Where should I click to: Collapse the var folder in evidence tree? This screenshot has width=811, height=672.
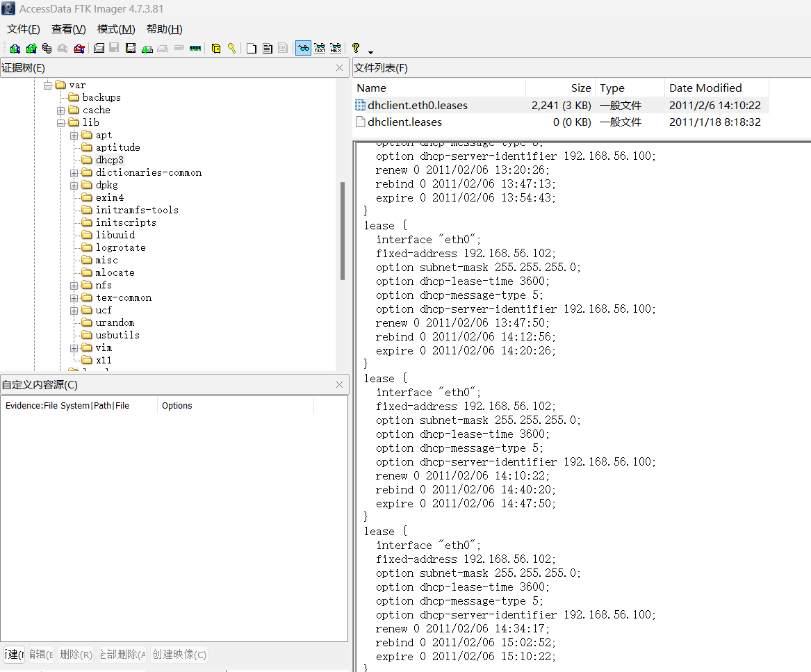pos(48,85)
